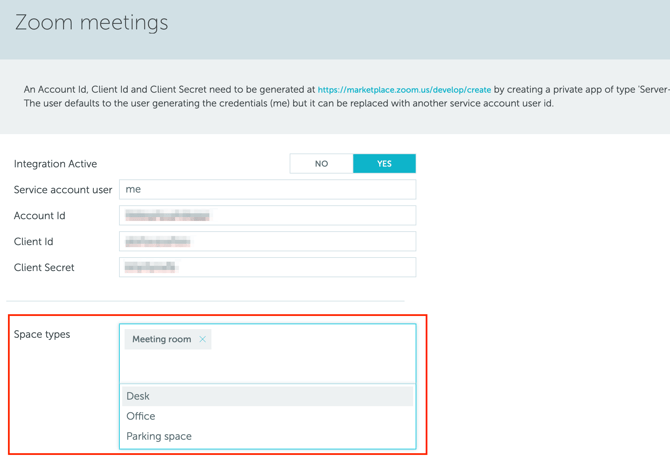Click the Integration Active label
Screen dimensions: 670x457
(55, 164)
